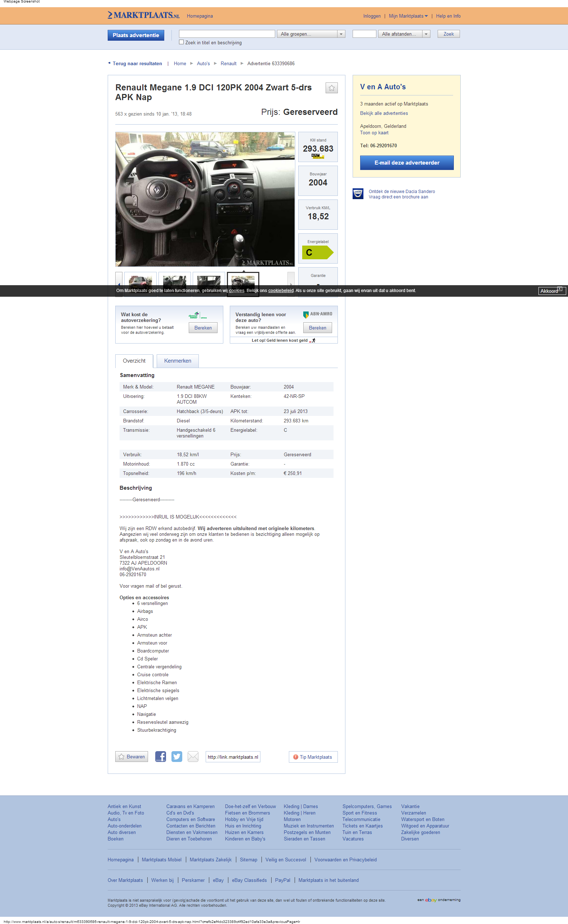Click Bereken for ABN-AMRO loan
The width and height of the screenshot is (568, 924).
point(317,328)
